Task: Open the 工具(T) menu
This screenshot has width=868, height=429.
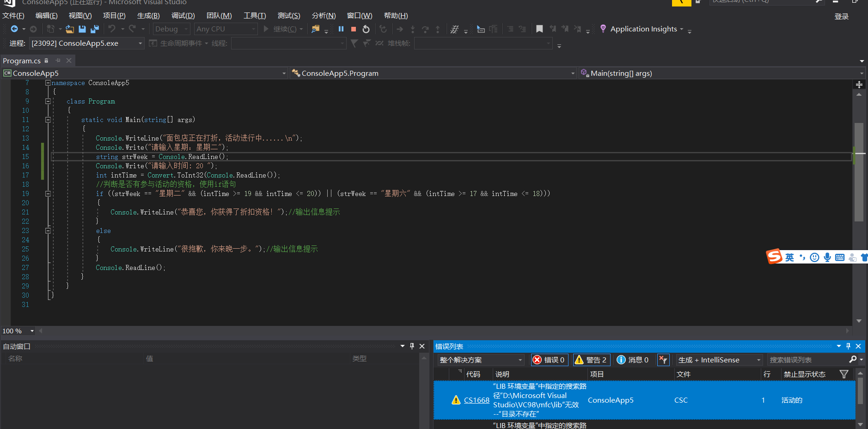Action: pyautogui.click(x=255, y=16)
